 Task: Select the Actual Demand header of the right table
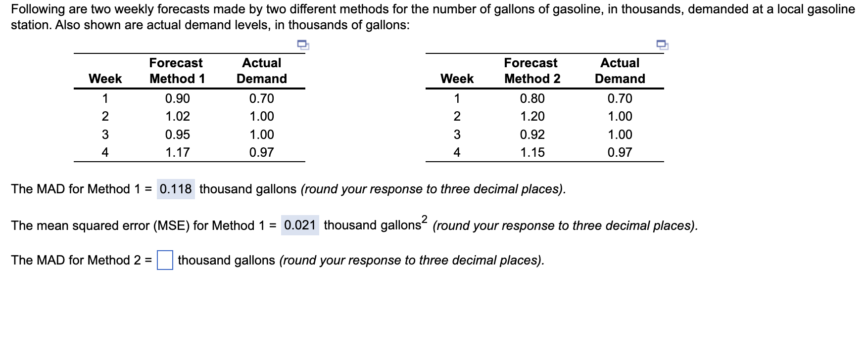[x=620, y=70]
